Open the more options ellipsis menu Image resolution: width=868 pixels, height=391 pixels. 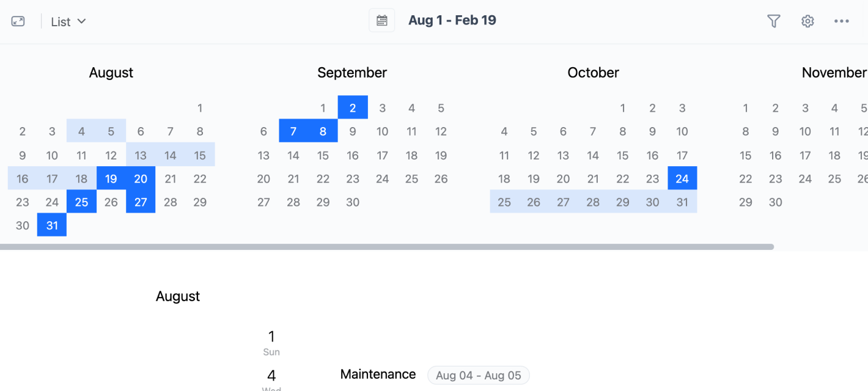[x=842, y=21]
